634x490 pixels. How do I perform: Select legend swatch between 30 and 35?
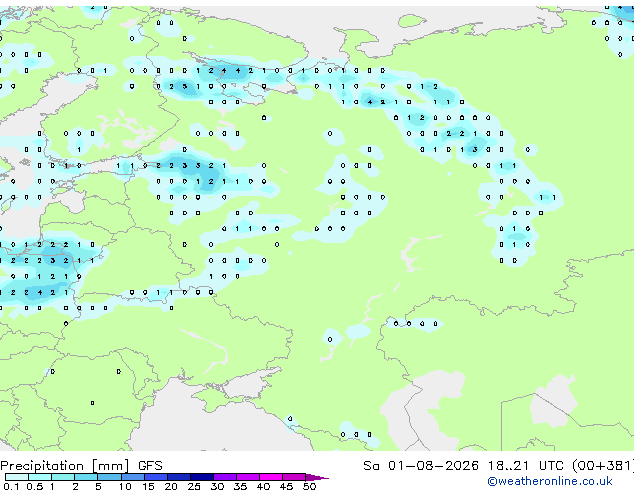(x=225, y=477)
